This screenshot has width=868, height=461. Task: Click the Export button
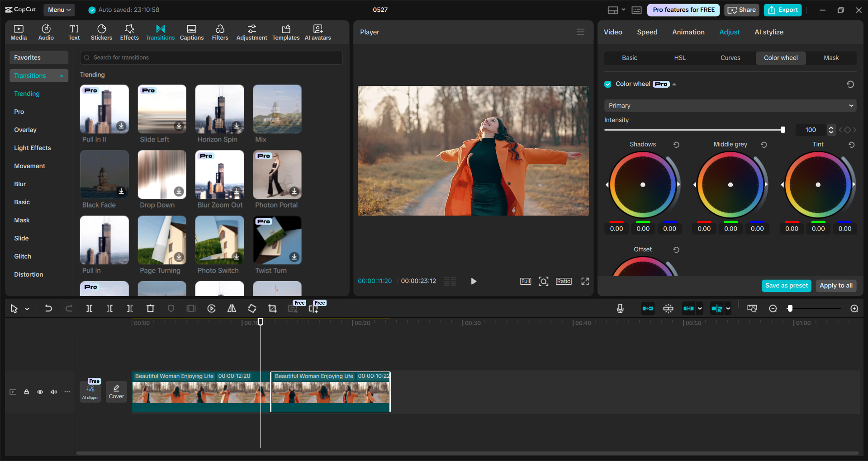click(782, 9)
